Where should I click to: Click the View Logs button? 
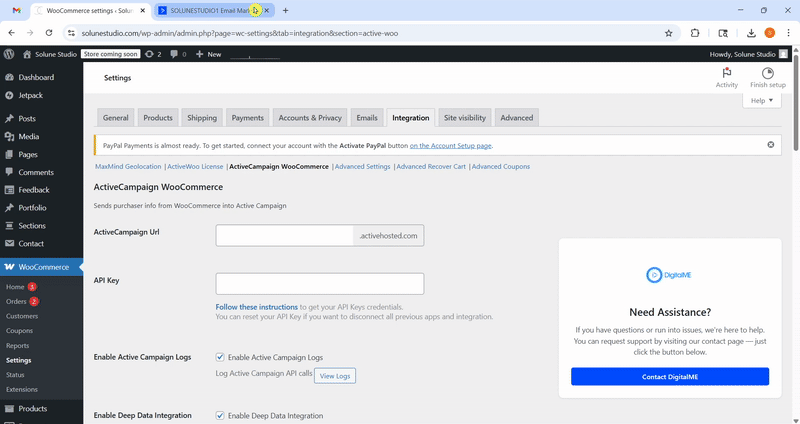point(335,376)
